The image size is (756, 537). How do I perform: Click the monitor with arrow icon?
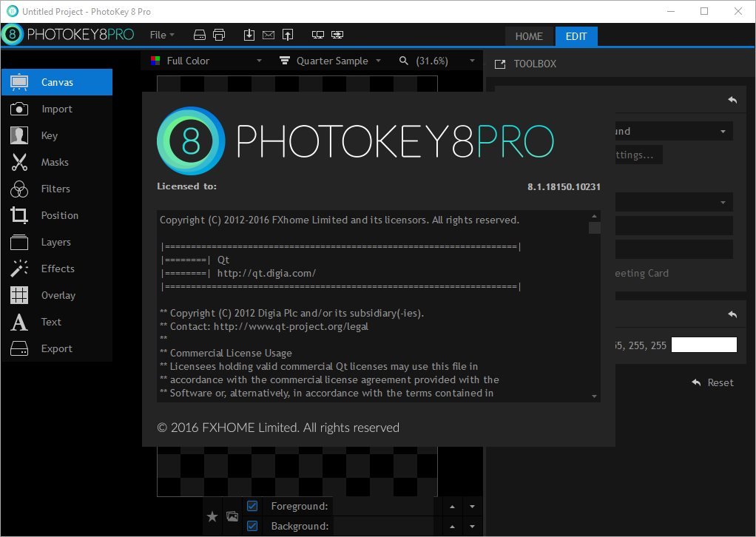coord(337,35)
